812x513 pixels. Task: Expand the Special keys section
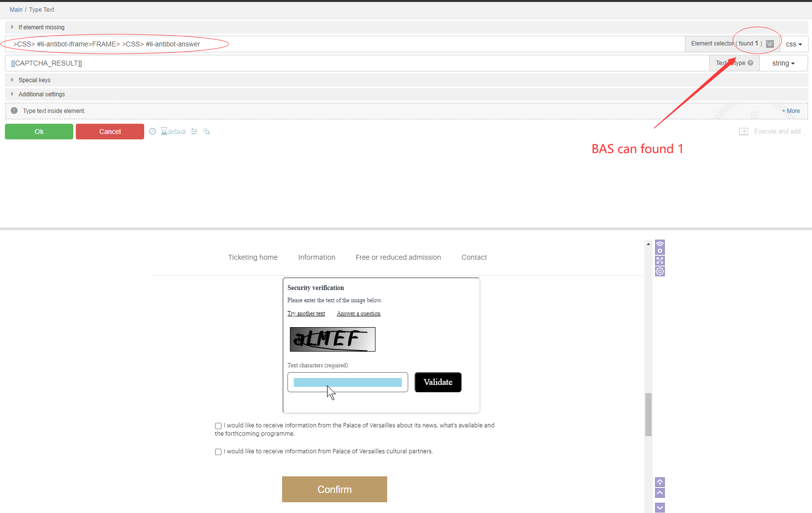coord(34,80)
